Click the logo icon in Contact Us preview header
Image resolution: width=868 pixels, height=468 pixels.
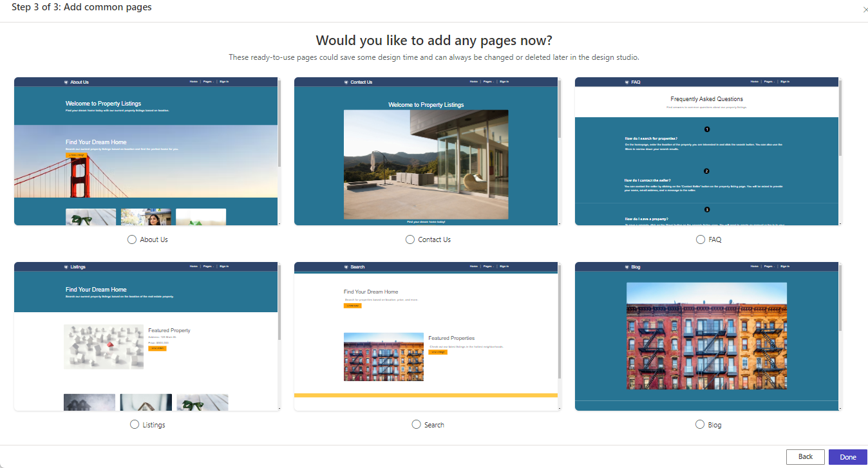[346, 82]
